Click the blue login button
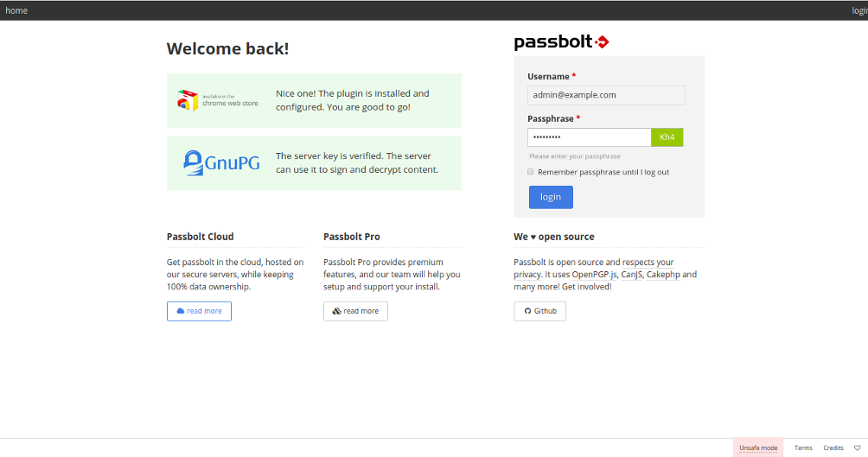868x457 pixels. (x=551, y=197)
